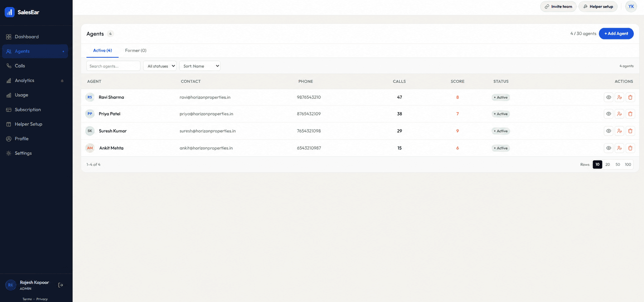Click the Profile sidebar icon

(x=9, y=139)
